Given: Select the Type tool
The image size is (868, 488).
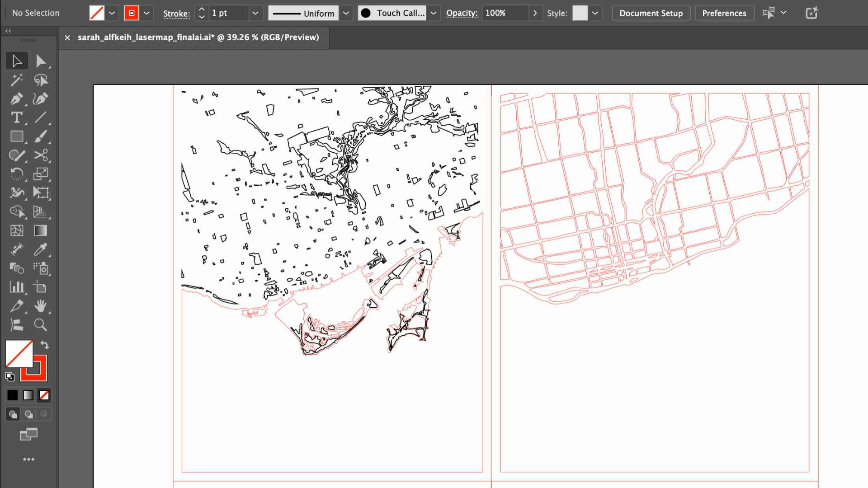Looking at the screenshot, I should click(17, 117).
